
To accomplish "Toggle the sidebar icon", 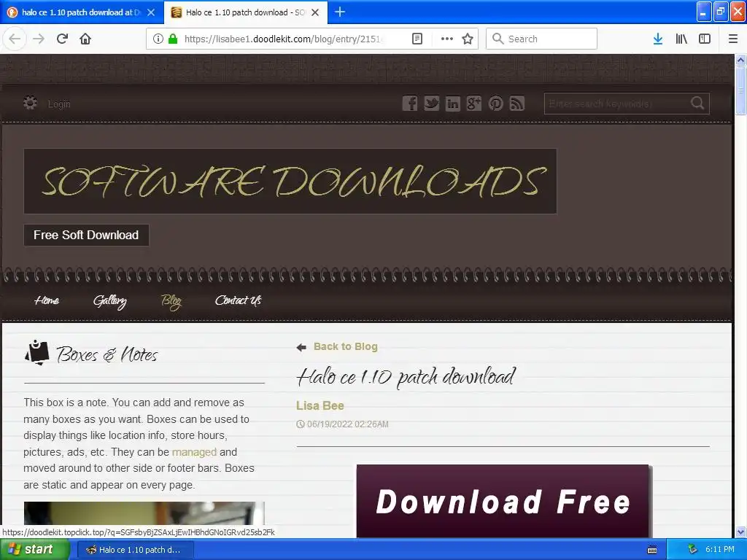I will (705, 39).
